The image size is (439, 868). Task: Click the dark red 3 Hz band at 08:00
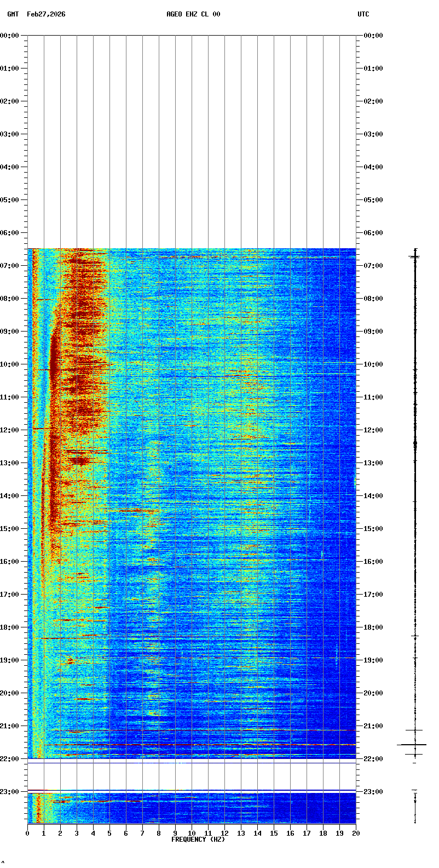click(82, 299)
